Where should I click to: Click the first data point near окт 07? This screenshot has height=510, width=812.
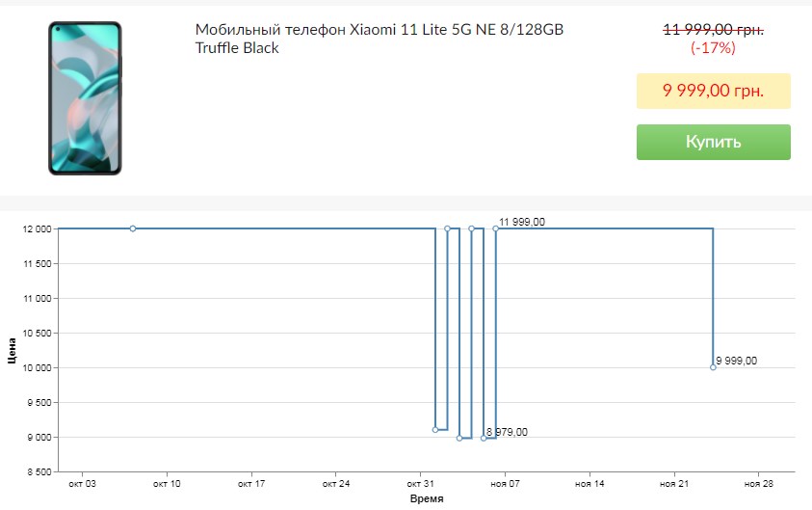coord(133,228)
